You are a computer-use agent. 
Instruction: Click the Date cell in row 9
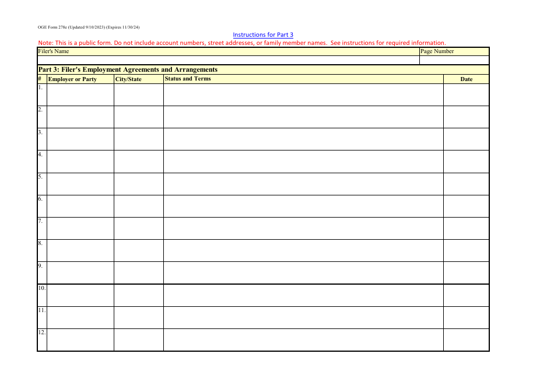(467, 272)
